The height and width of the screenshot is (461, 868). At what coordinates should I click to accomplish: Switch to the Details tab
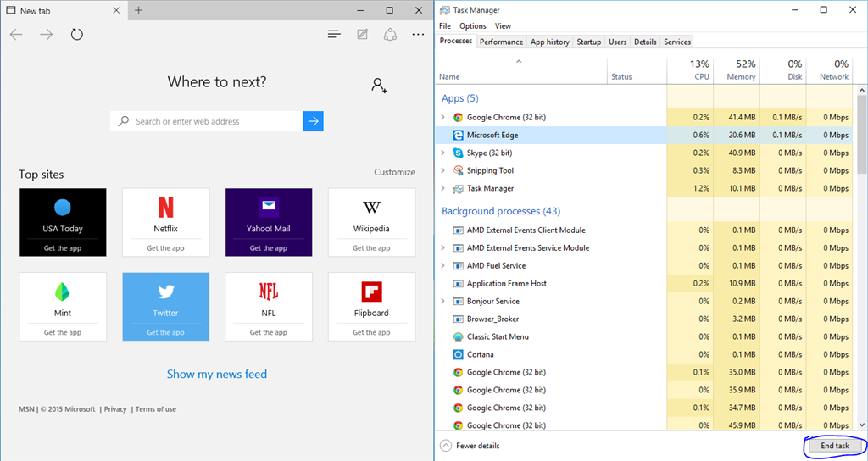click(x=645, y=42)
